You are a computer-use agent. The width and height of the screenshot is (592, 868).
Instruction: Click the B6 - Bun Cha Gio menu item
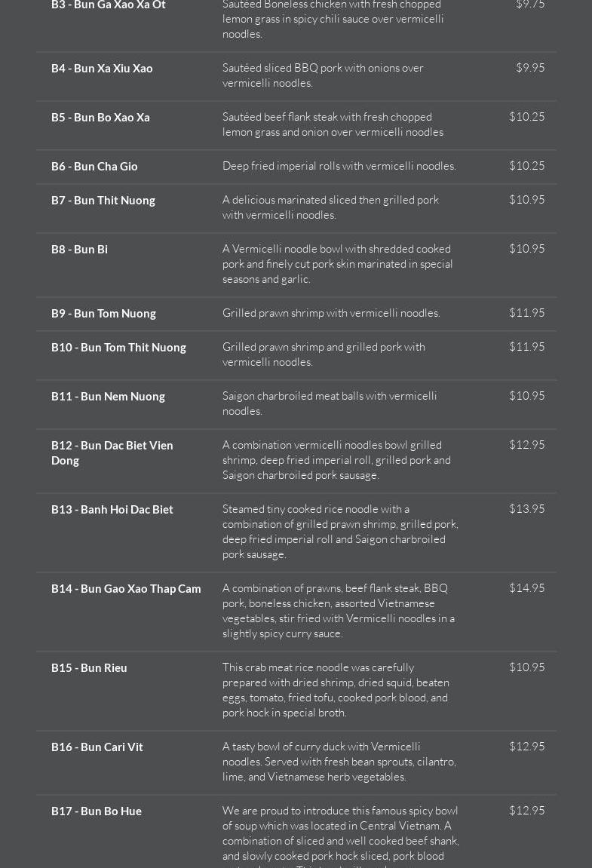point(94,167)
